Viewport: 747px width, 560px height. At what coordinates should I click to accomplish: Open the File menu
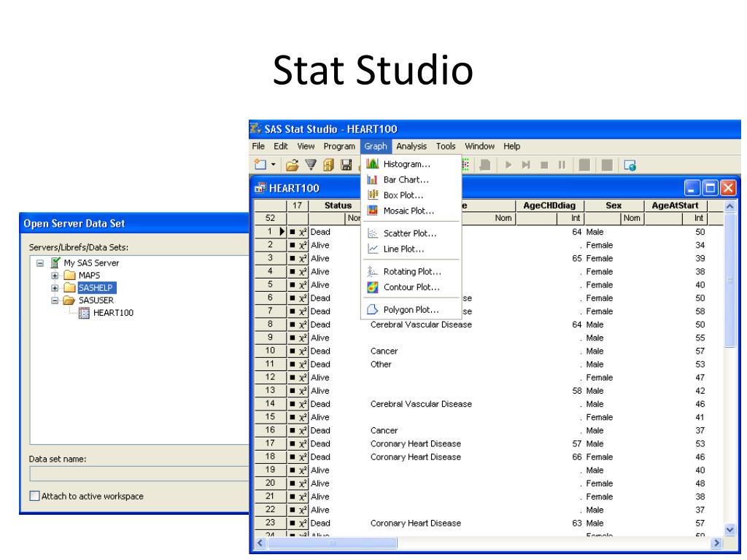click(258, 146)
